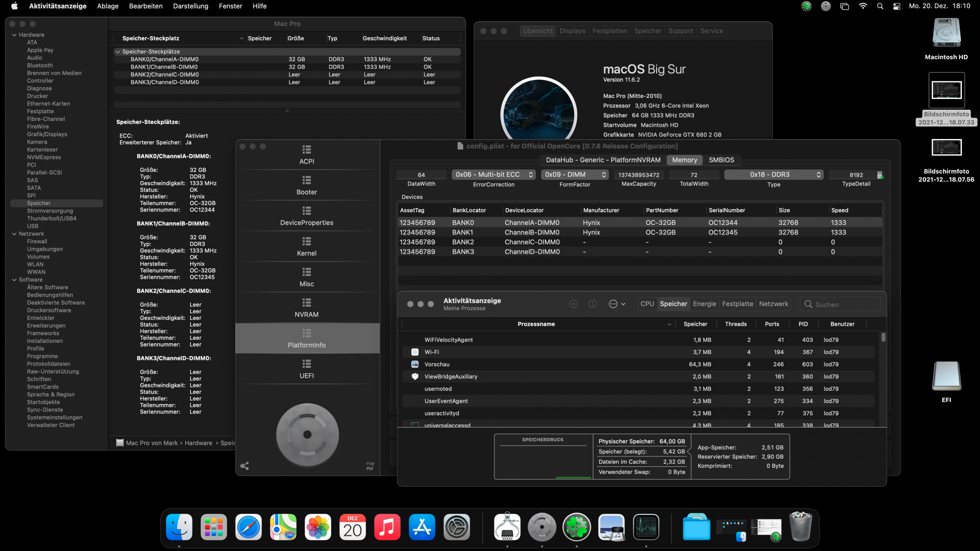Switch to the CPU tab in Aktivitätsanzeige

click(647, 304)
